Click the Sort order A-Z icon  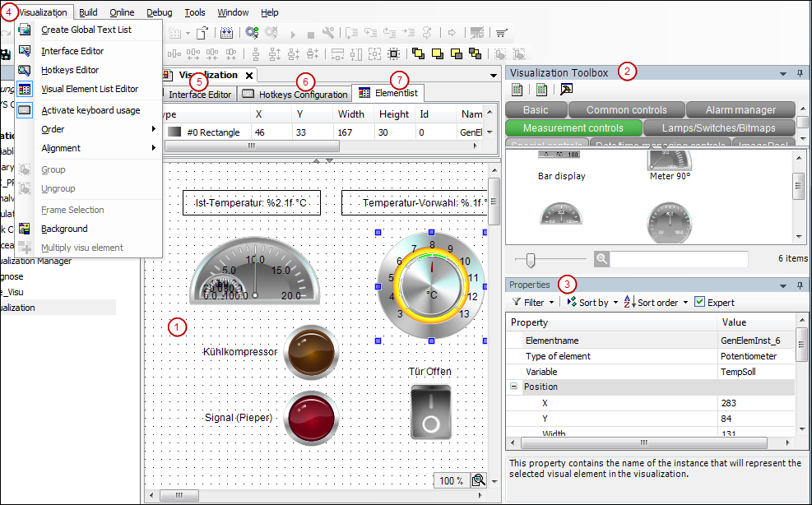point(630,302)
